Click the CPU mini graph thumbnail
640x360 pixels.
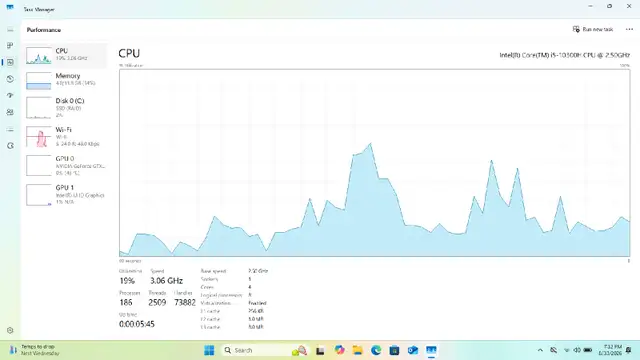tap(39, 56)
